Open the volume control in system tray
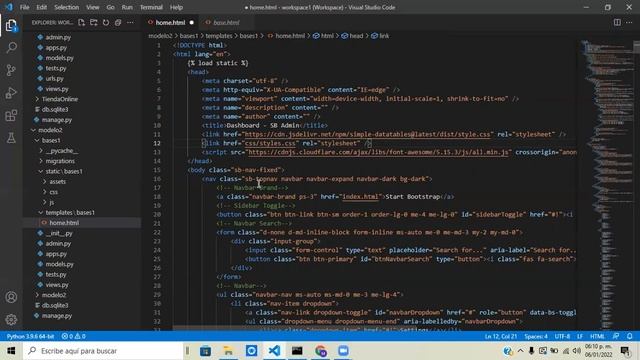Image resolution: width=640 pixels, height=360 pixels. point(576,351)
